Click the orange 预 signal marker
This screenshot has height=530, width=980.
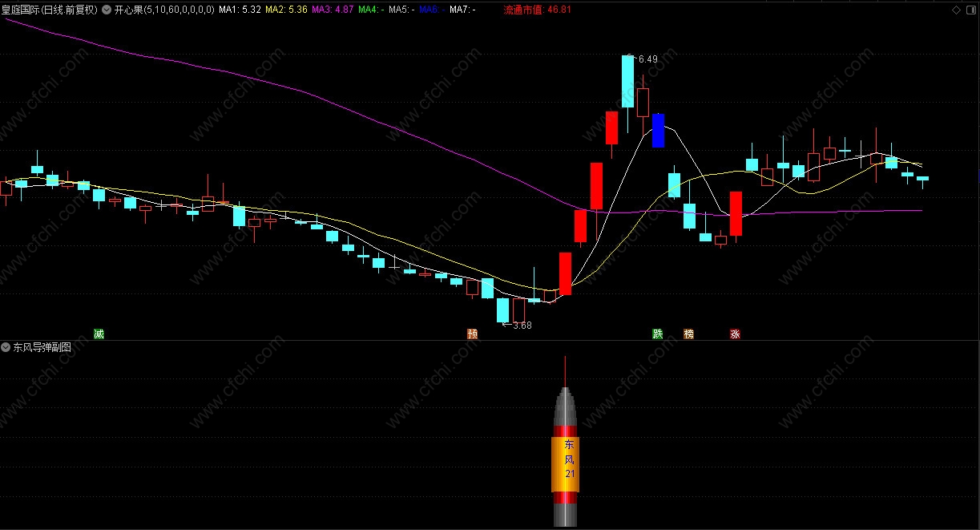pyautogui.click(x=472, y=334)
